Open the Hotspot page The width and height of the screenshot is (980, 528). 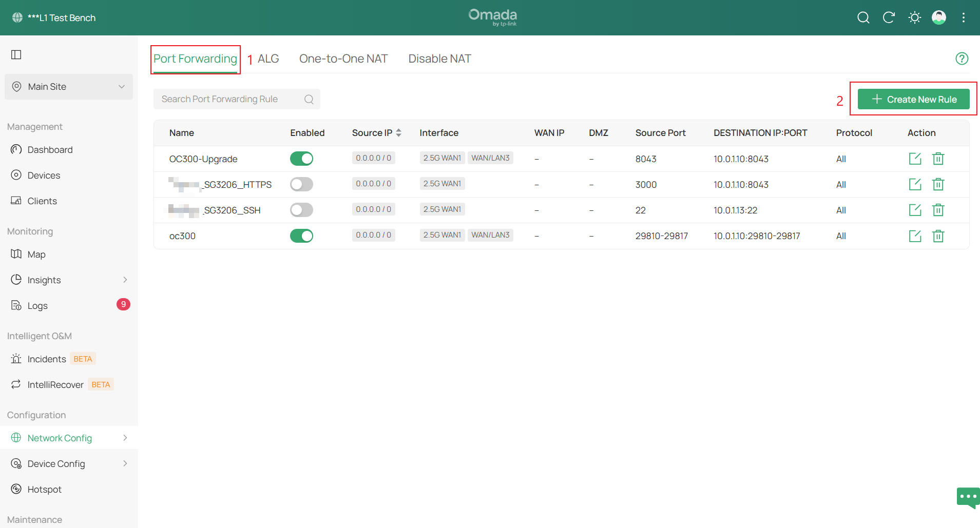tap(44, 489)
